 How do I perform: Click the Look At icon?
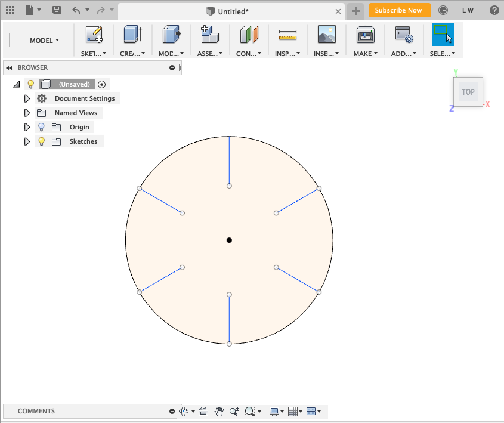tap(203, 411)
